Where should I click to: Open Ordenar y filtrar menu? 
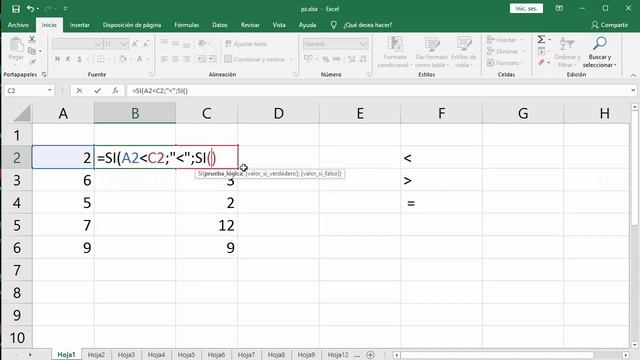[x=567, y=52]
